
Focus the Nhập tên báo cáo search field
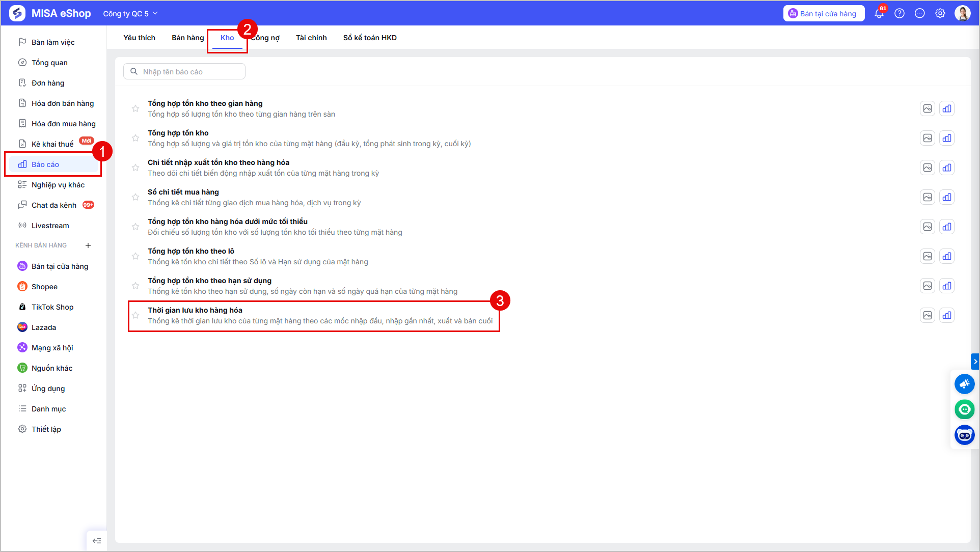click(184, 72)
